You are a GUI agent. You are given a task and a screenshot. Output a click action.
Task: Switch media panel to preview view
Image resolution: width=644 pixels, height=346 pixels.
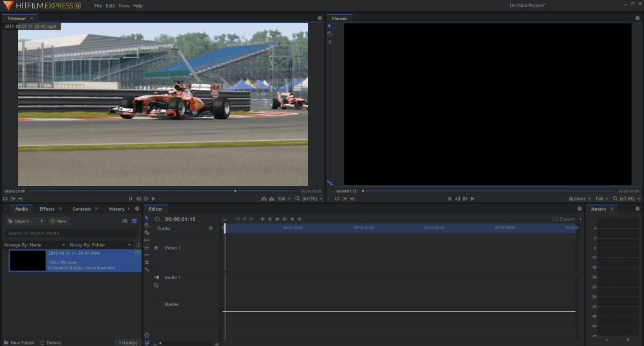(134, 221)
